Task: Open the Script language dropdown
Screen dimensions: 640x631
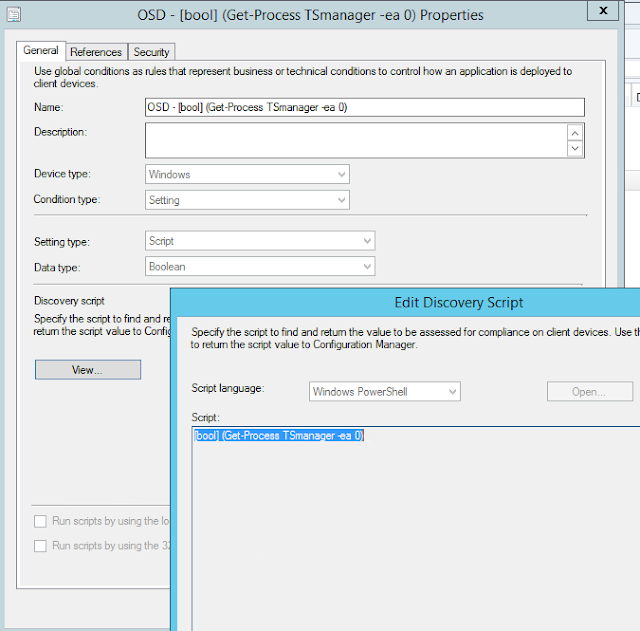Action: [384, 391]
